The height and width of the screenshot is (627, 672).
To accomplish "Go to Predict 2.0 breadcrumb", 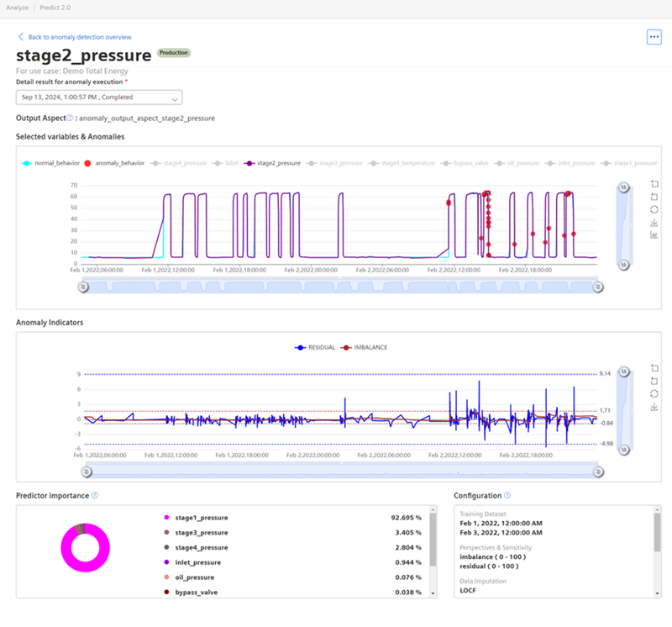I will 57,7.
